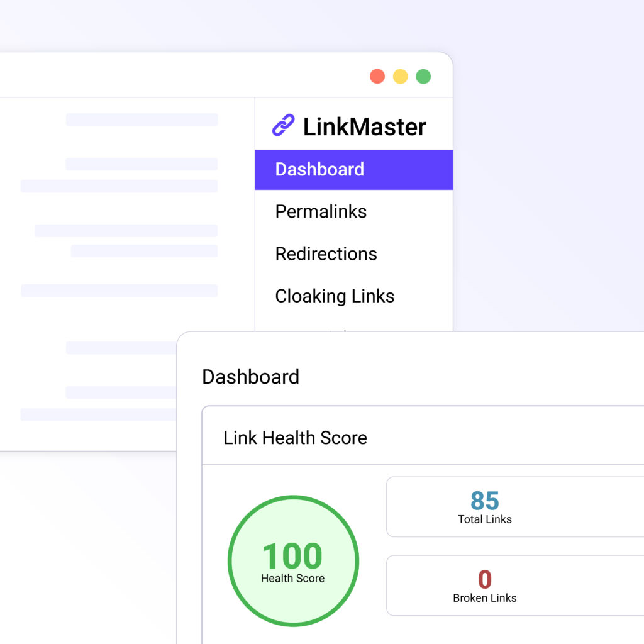The height and width of the screenshot is (644, 644).
Task: Click the Health Score label in circle
Action: [x=292, y=579]
